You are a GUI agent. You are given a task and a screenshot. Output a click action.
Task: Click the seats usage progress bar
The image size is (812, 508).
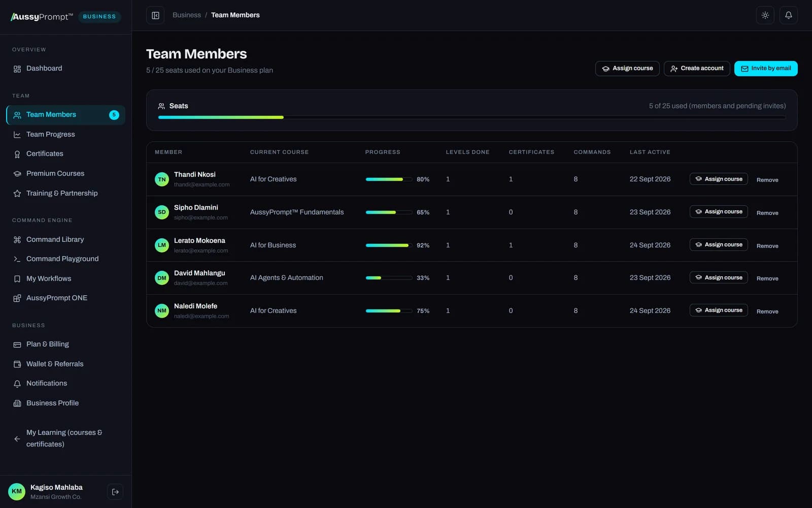tap(472, 117)
